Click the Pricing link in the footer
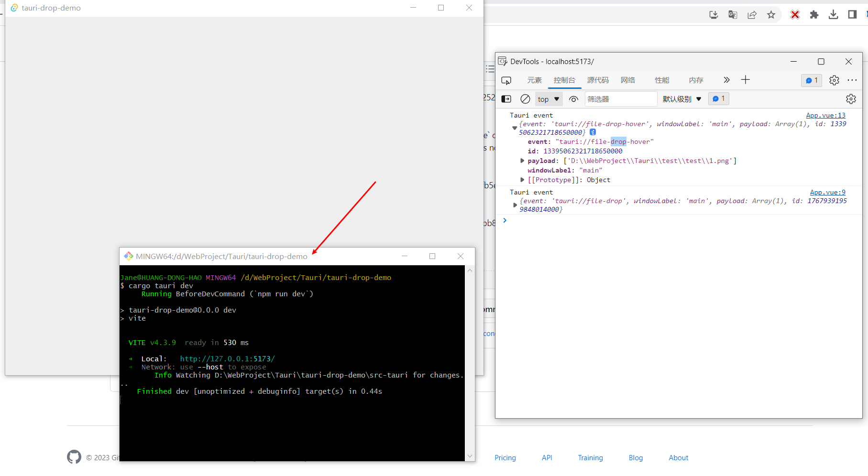The height and width of the screenshot is (476, 868). coord(505,457)
